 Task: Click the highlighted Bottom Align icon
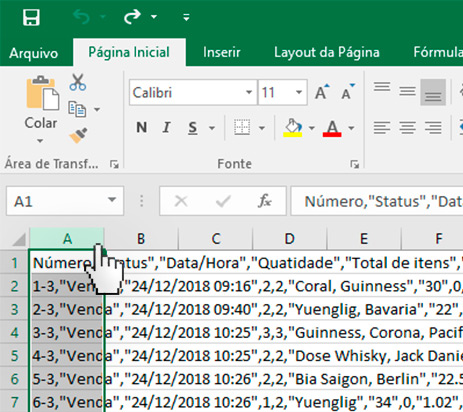point(433,92)
